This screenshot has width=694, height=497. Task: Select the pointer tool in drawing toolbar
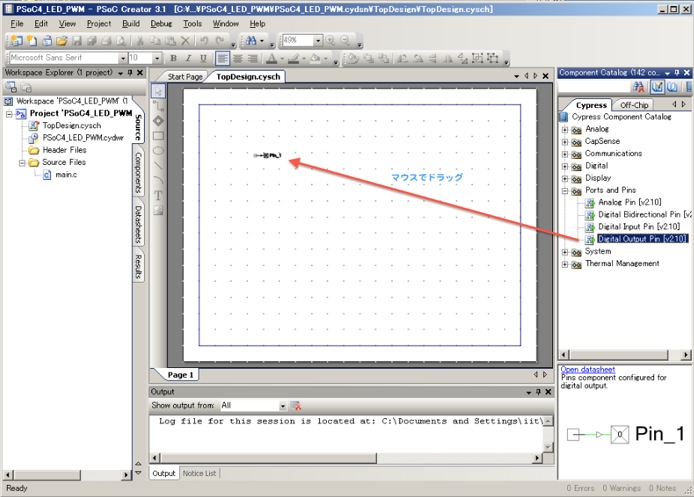tap(158, 91)
